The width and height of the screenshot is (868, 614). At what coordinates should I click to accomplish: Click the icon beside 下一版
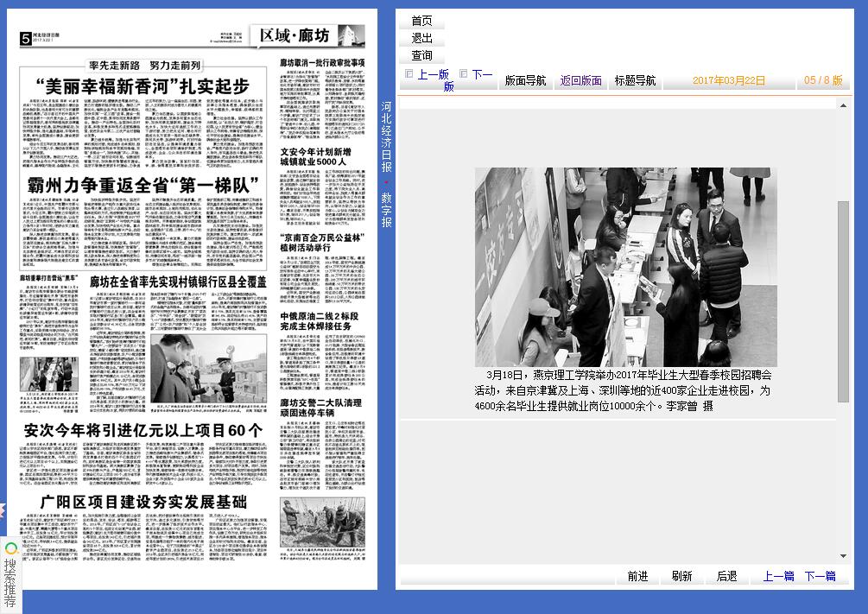click(x=464, y=74)
